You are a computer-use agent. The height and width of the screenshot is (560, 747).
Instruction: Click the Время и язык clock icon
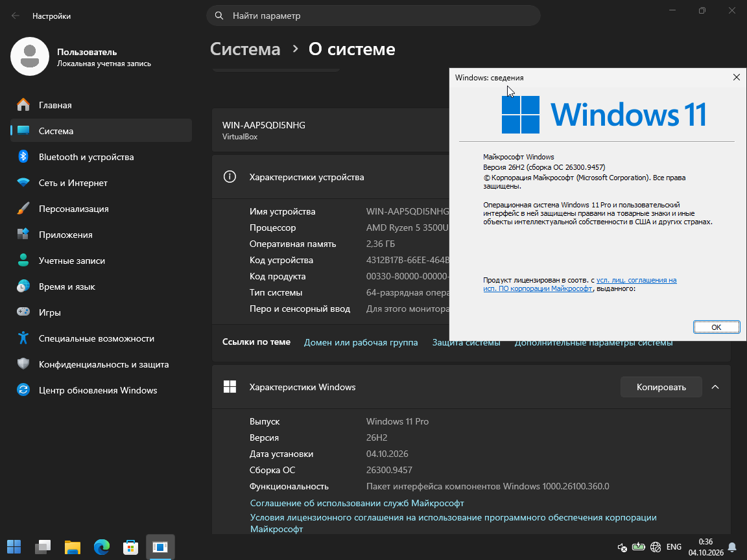[x=23, y=286]
